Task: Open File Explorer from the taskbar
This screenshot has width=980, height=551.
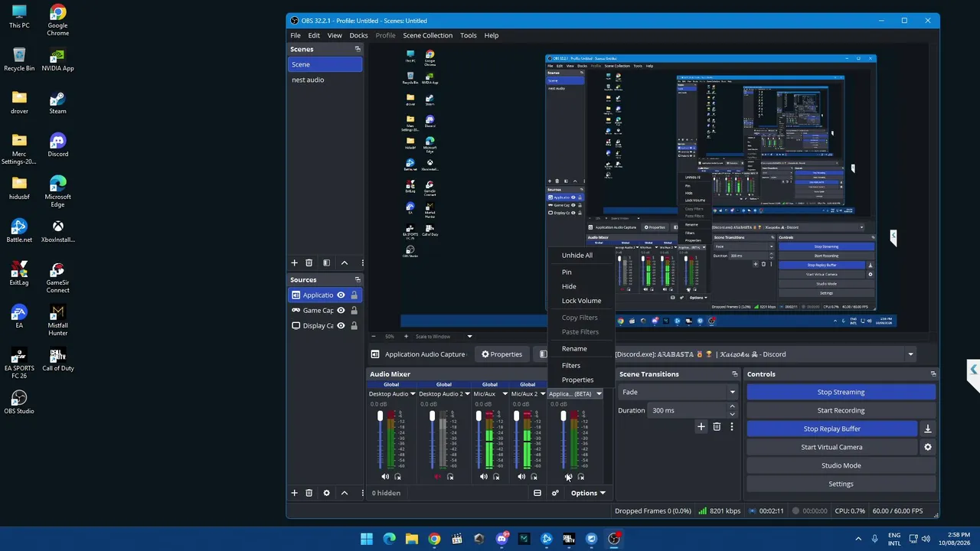Action: [x=412, y=539]
